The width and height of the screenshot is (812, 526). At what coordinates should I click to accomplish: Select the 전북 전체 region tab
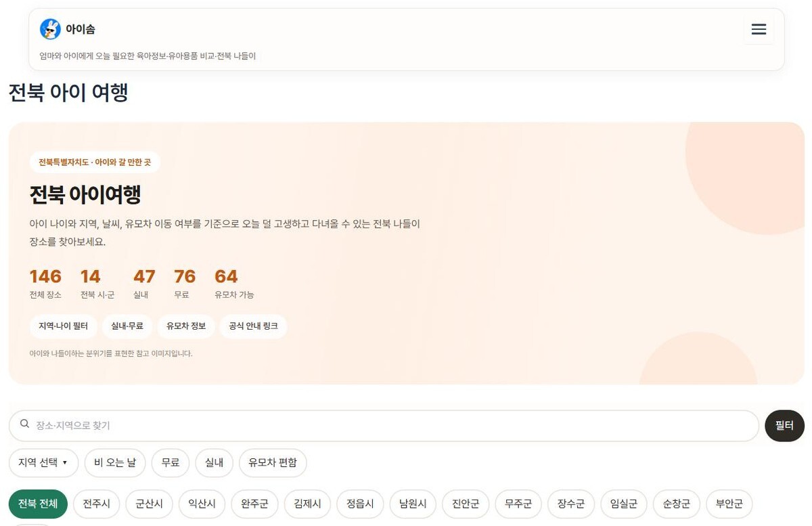coord(38,504)
